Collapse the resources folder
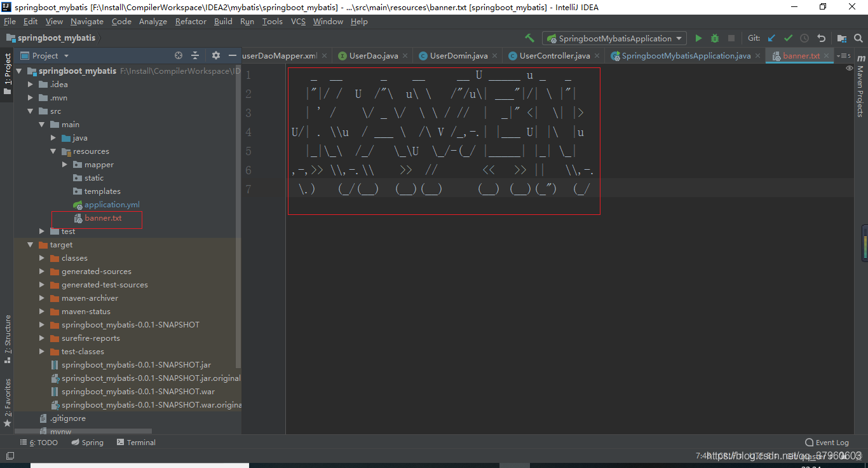Viewport: 868px width, 468px height. pyautogui.click(x=53, y=151)
